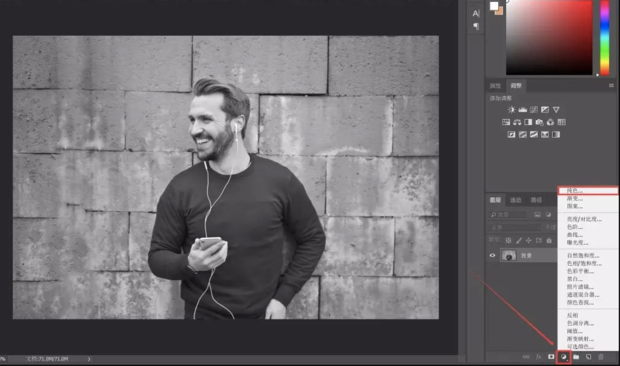Viewport: 620px width, 366px height.
Task: Toggle the adjustment layers filter icon
Action: (x=548, y=215)
